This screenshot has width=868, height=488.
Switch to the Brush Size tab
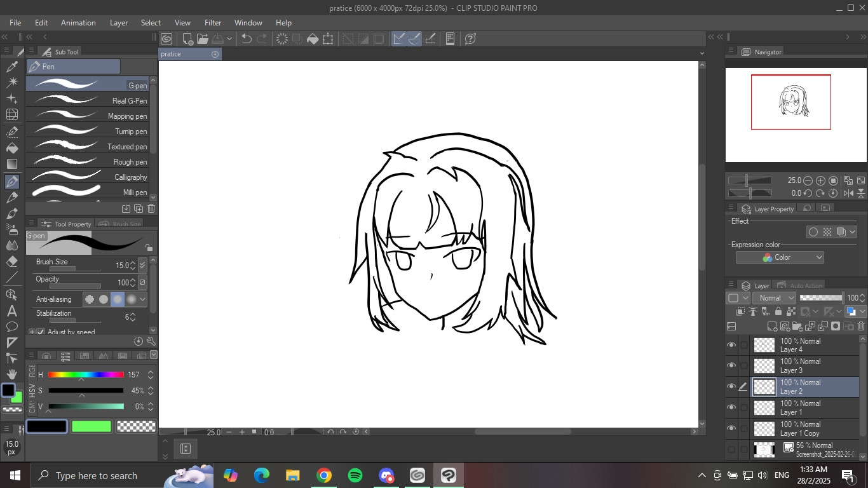click(120, 224)
